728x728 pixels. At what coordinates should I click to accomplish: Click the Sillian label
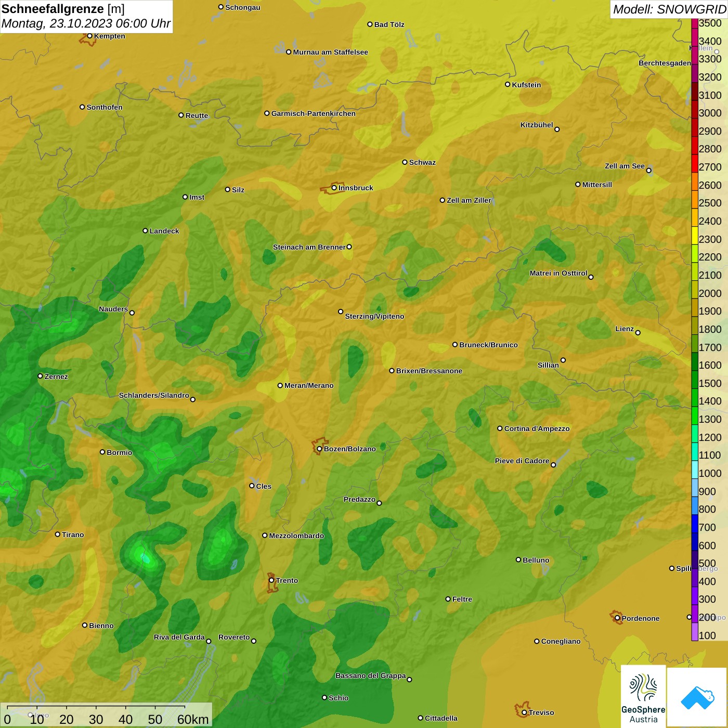pyautogui.click(x=548, y=365)
